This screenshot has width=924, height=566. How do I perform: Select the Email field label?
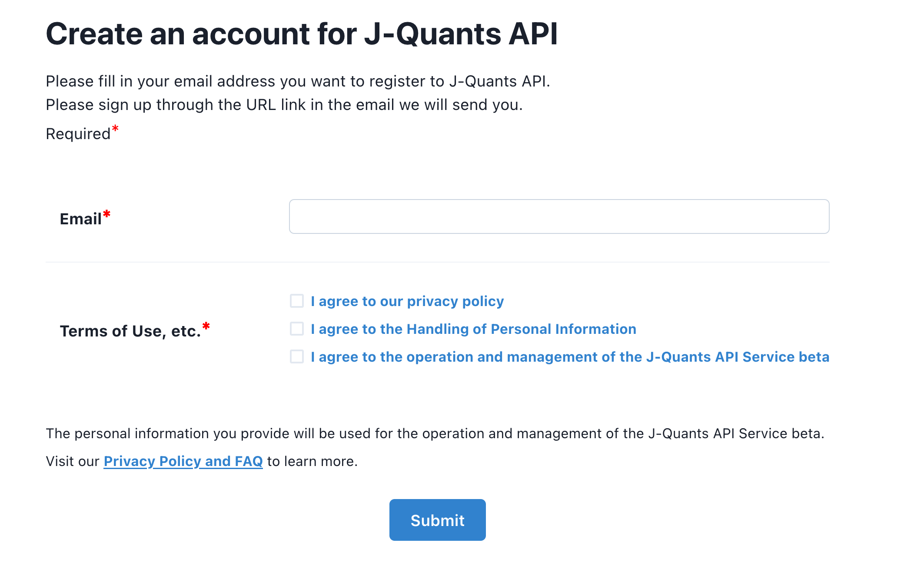click(x=80, y=218)
